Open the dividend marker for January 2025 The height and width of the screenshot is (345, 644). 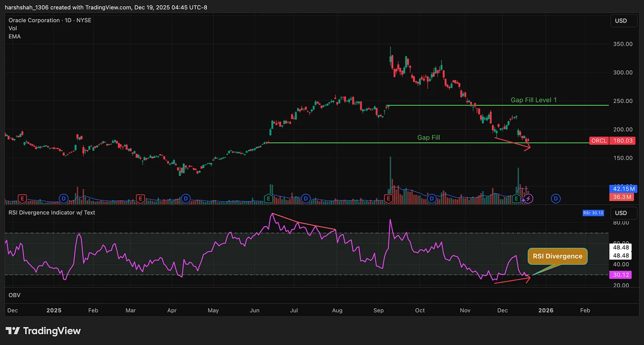point(63,198)
